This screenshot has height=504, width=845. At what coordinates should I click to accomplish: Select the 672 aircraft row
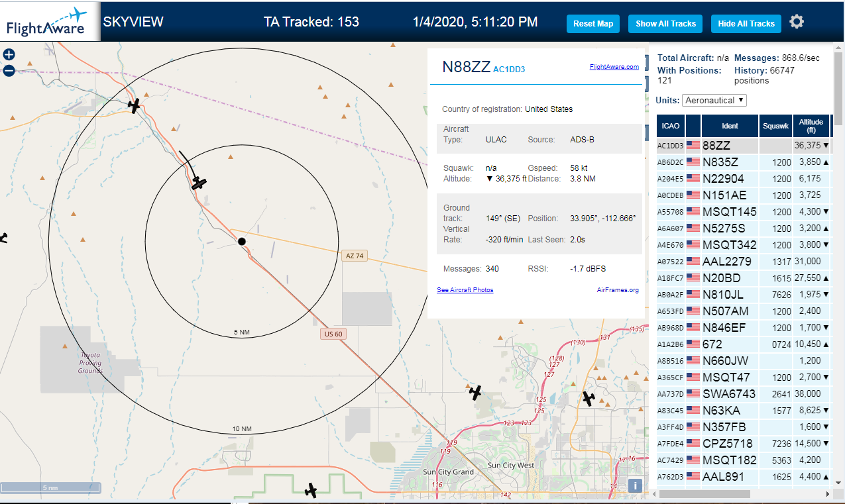[x=744, y=344]
